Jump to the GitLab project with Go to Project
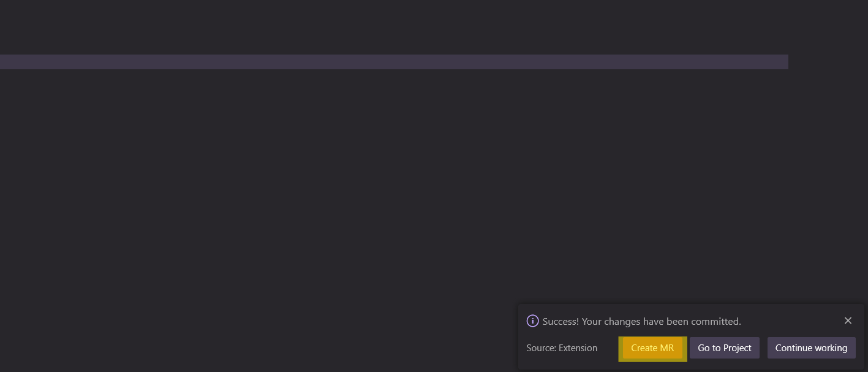 point(725,348)
